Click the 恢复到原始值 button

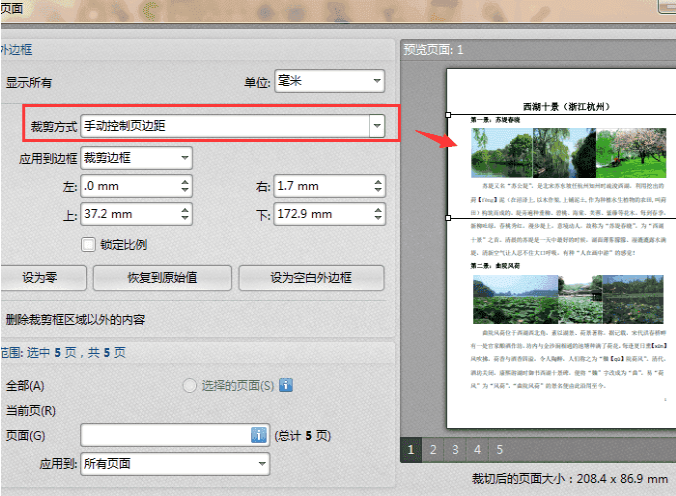162,278
